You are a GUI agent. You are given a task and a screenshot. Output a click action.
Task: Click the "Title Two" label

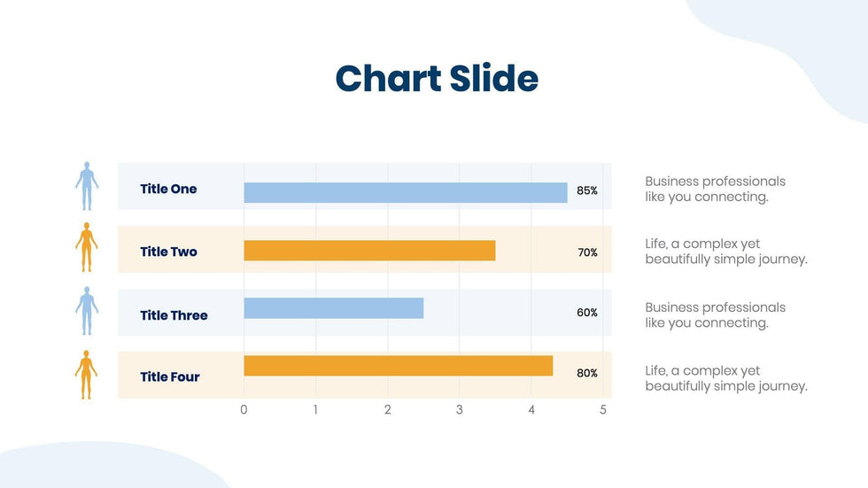click(x=168, y=252)
